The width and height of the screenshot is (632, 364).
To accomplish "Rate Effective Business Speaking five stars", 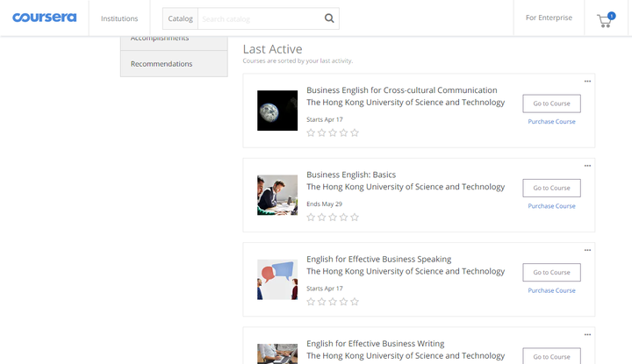I will (x=355, y=302).
